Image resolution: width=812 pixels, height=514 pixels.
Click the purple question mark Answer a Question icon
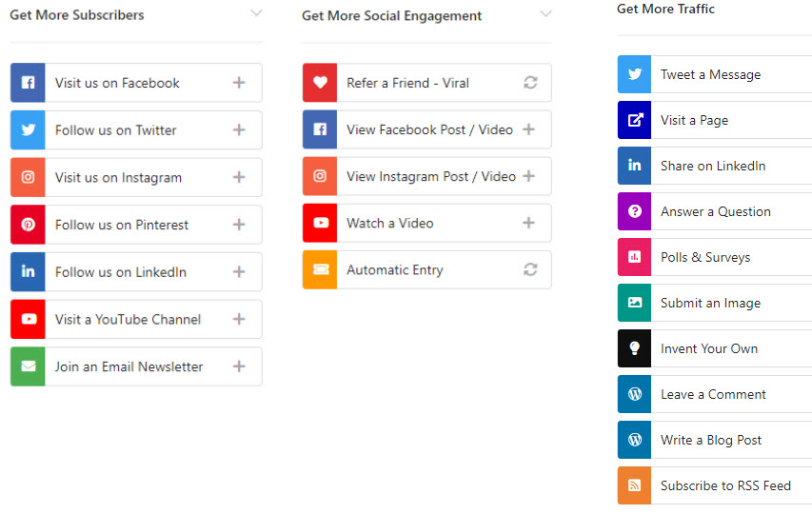(634, 211)
